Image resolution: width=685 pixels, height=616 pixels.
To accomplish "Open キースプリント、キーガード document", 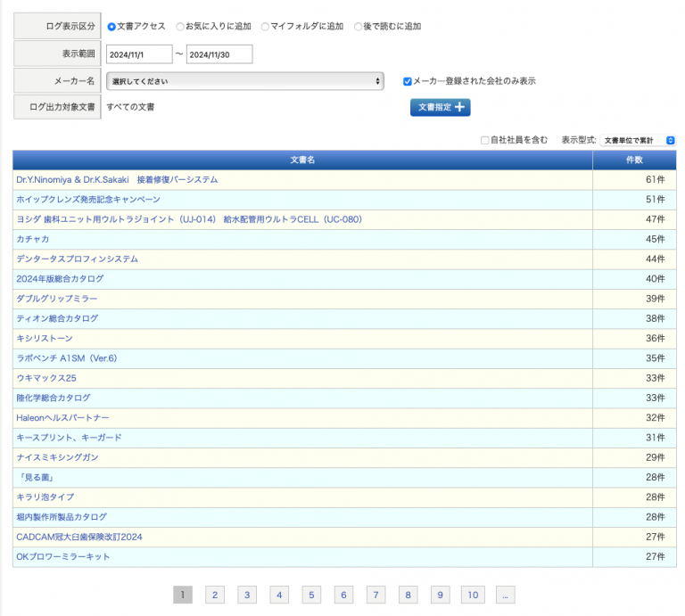I will click(69, 438).
